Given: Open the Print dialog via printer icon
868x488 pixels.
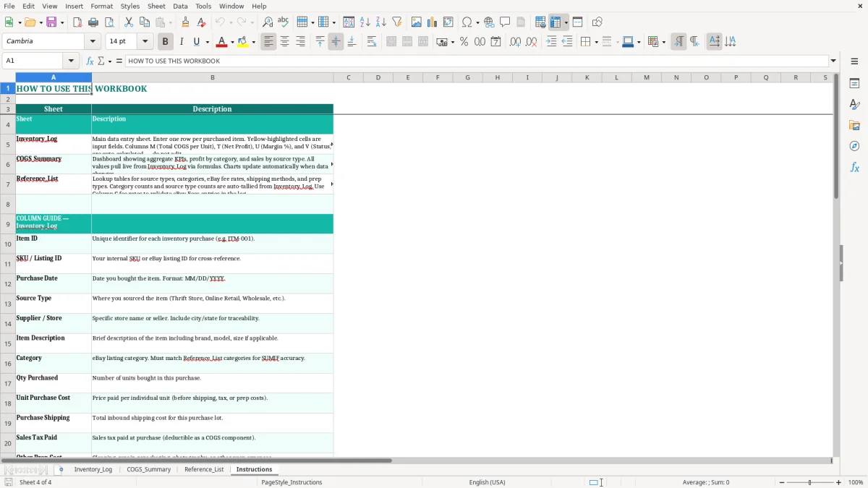Looking at the screenshot, I should pyautogui.click(x=93, y=22).
